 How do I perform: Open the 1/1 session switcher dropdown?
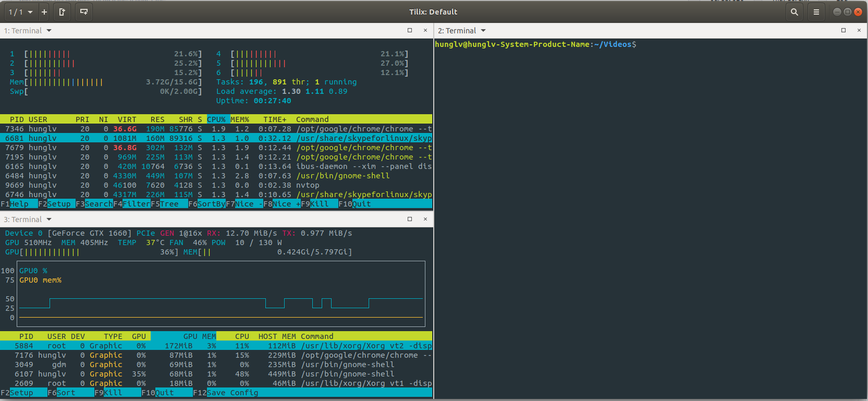pos(21,12)
